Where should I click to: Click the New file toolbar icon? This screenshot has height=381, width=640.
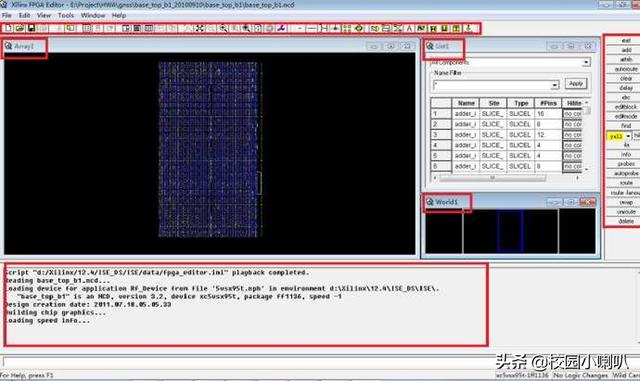pyautogui.click(x=8, y=28)
